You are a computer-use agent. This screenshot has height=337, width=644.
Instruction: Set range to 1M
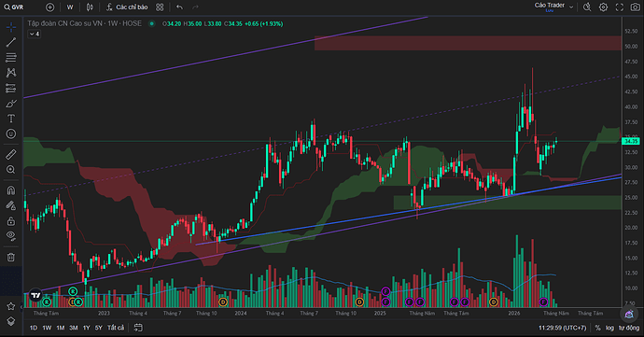click(61, 328)
